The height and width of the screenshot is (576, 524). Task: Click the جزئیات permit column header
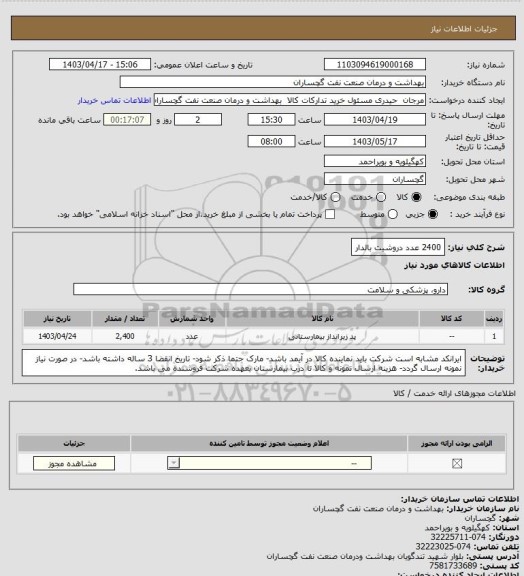tap(74, 443)
